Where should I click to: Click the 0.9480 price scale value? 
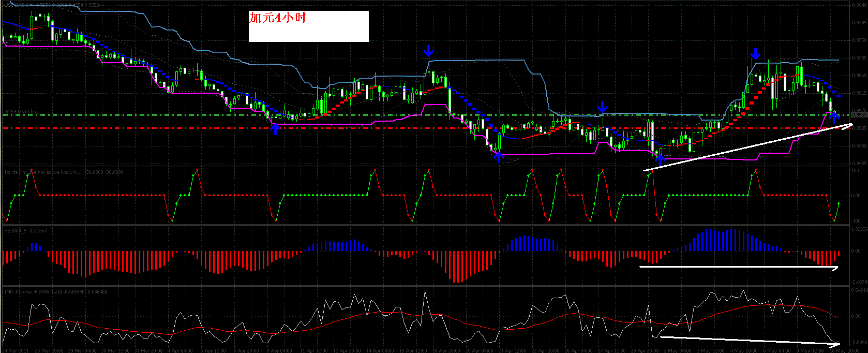pos(859,145)
